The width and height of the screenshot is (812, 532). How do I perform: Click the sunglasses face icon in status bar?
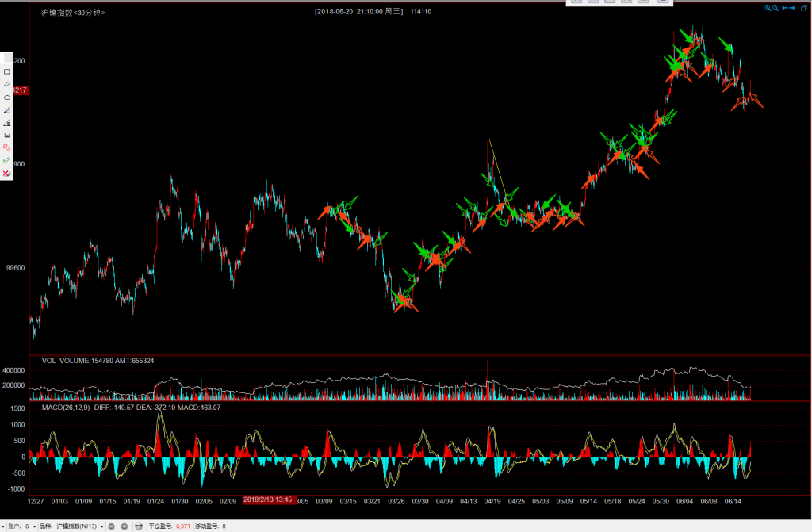(139, 526)
